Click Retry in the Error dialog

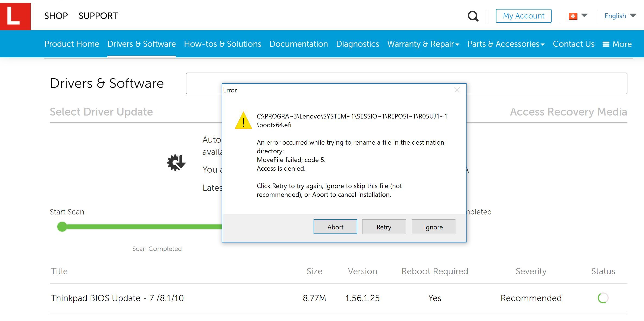point(384,227)
